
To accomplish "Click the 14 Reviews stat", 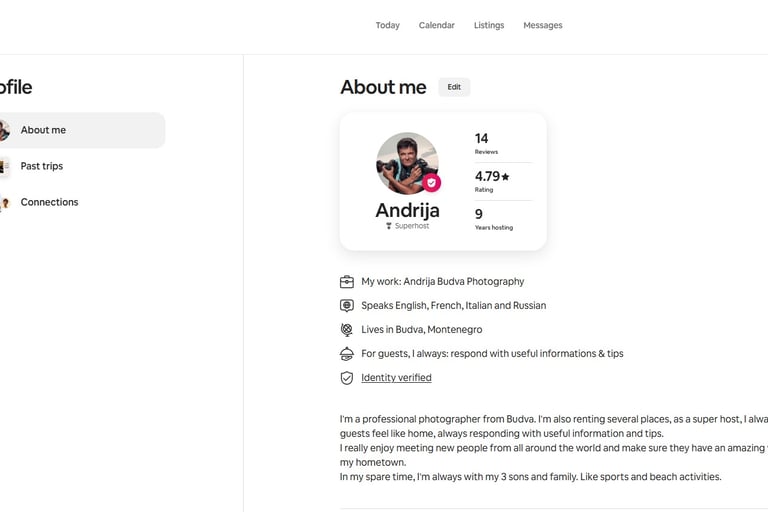I will coord(485,143).
